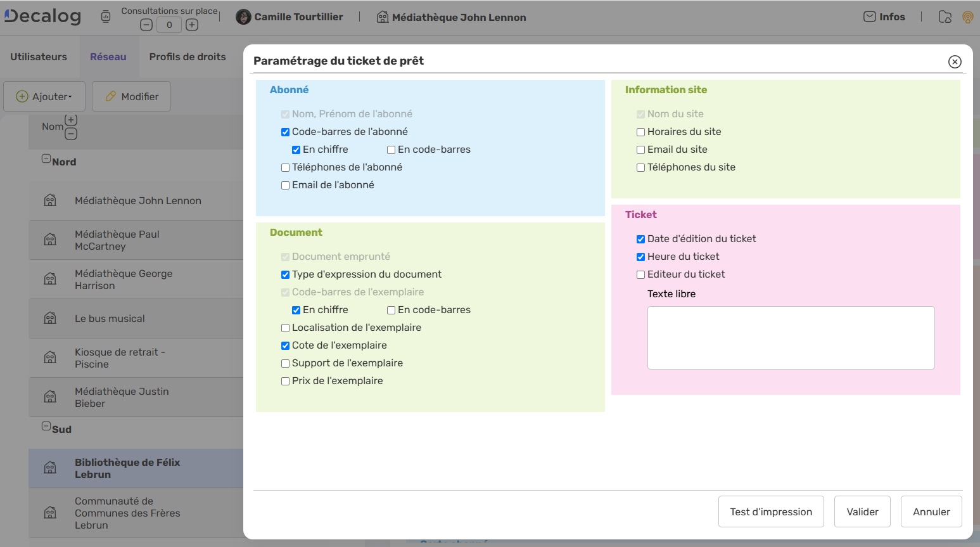Tick Localisation de l'exemplaire checkbox
Image resolution: width=980 pixels, height=547 pixels.
click(285, 328)
